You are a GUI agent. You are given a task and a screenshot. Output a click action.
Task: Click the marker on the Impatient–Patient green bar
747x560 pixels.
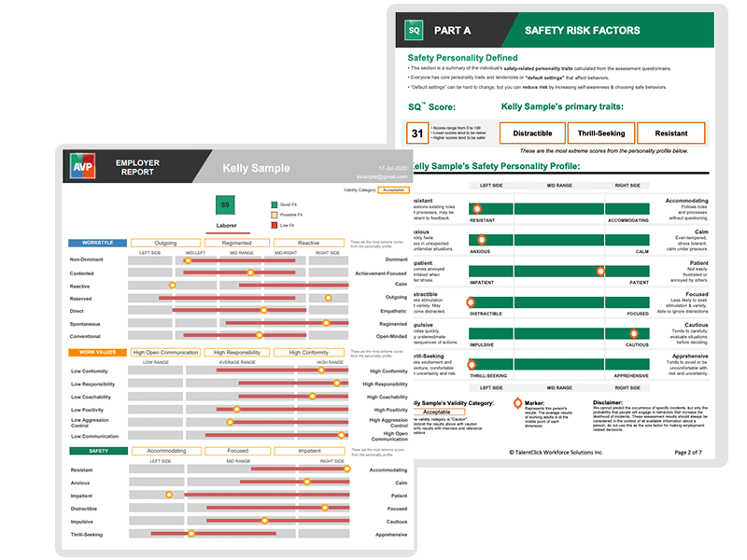(x=600, y=271)
